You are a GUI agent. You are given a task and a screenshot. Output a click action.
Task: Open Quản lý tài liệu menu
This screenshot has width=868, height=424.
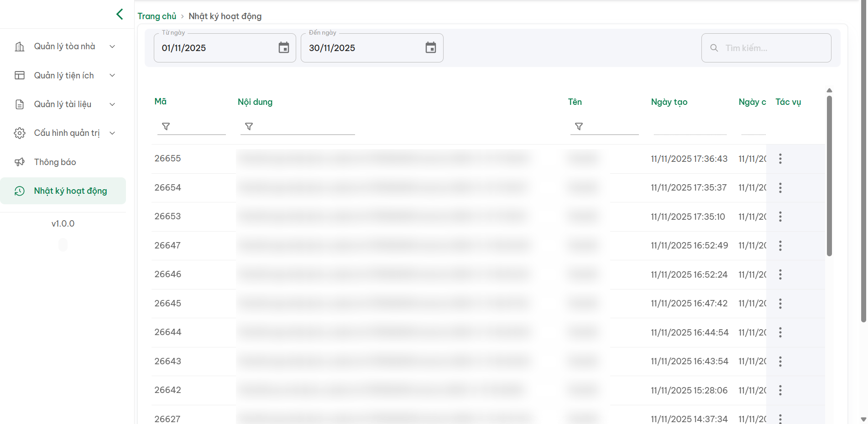pos(63,104)
